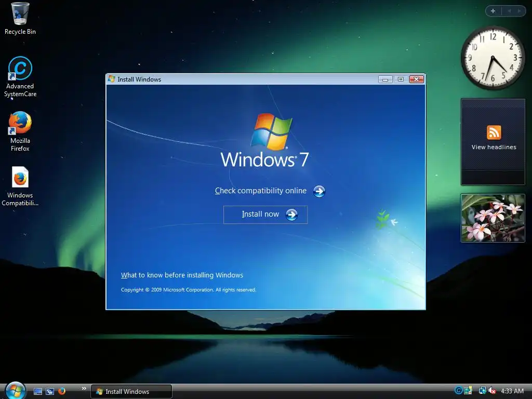
Task: Click Windows Sidebar tray icon
Action: click(x=468, y=391)
